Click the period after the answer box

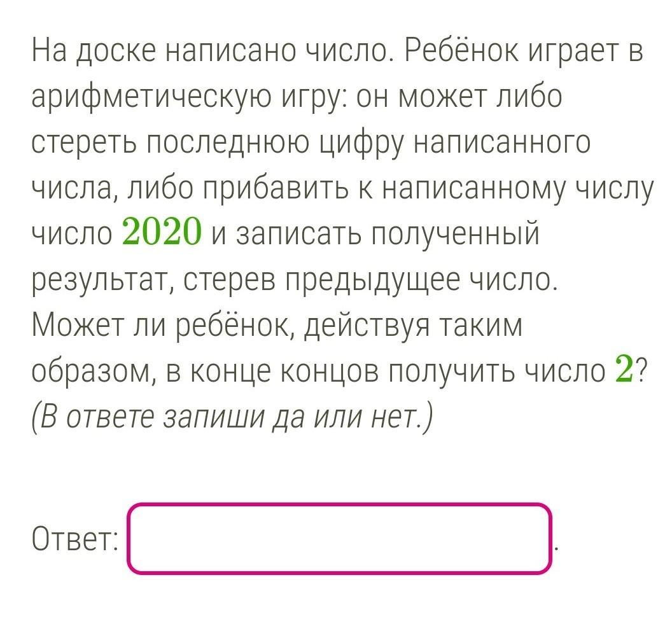pos(556,550)
